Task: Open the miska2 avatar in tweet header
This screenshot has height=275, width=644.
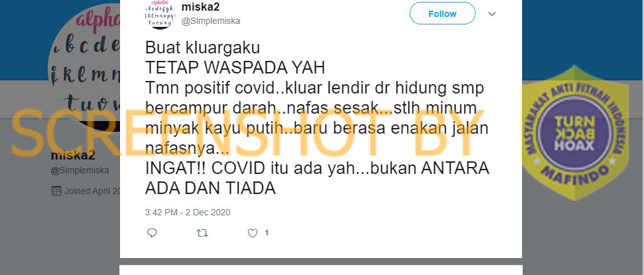Action: 160,14
